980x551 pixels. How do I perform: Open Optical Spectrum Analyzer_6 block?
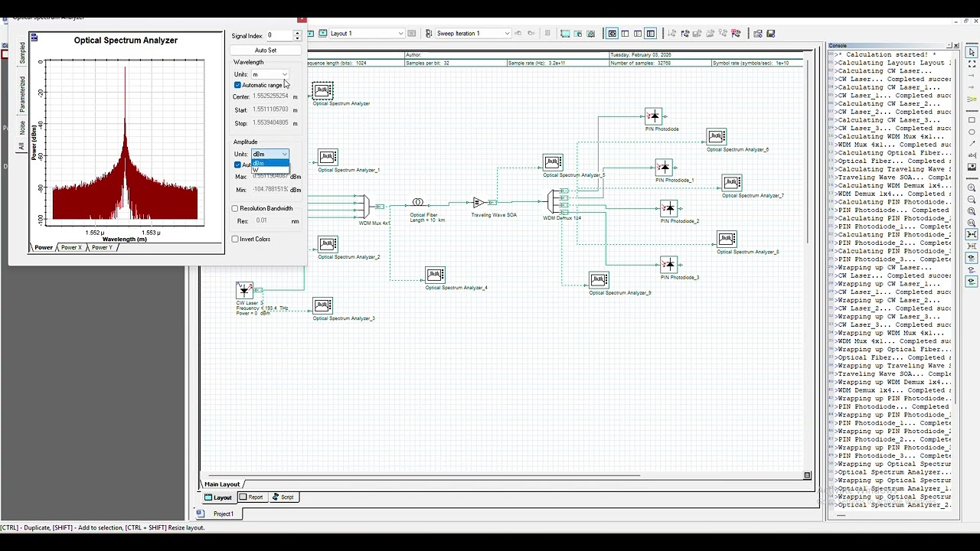click(x=717, y=137)
